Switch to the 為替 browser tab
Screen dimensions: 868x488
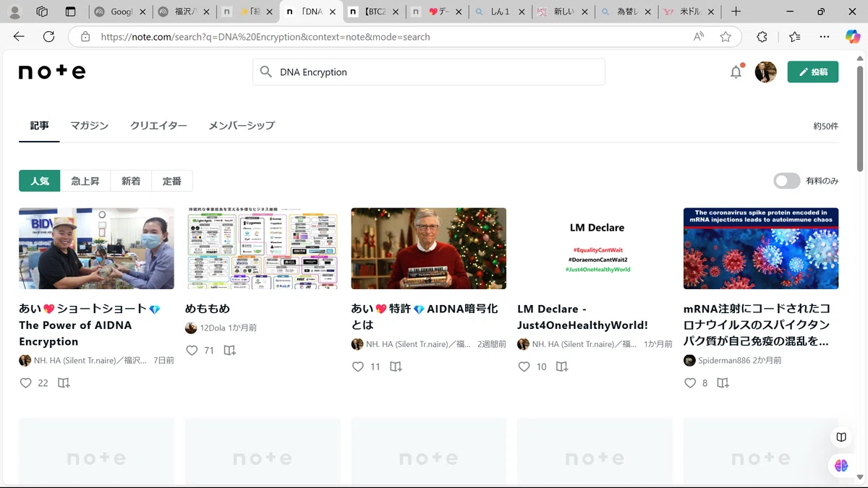[x=625, y=12]
